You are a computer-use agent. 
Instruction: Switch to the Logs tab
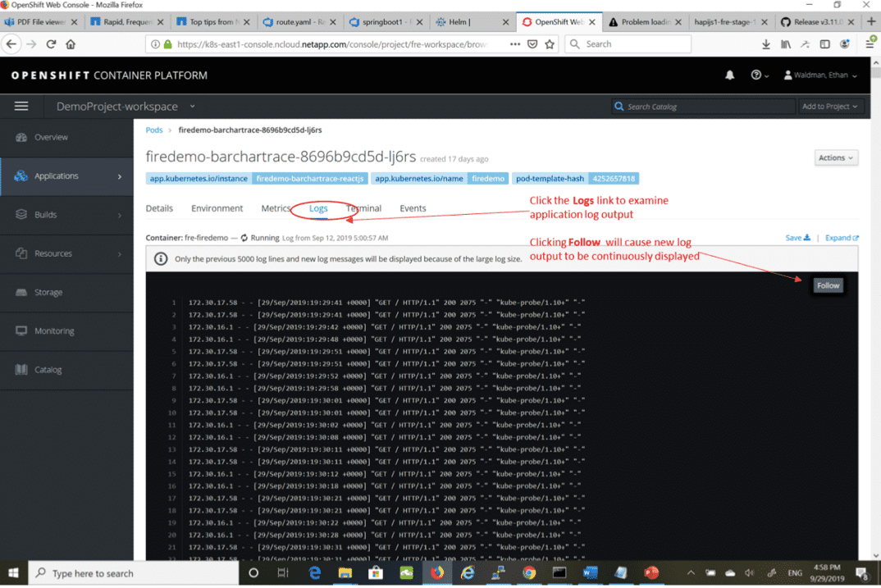pos(318,208)
